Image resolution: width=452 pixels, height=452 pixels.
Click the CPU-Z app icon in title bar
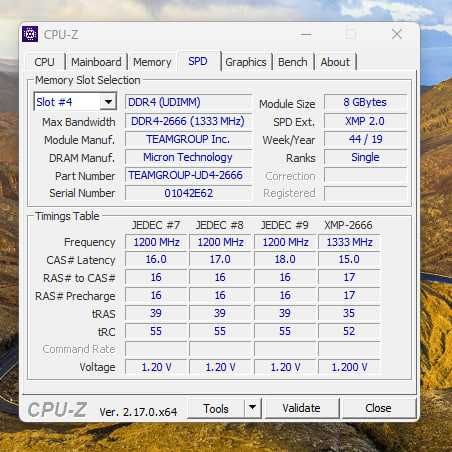click(30, 34)
